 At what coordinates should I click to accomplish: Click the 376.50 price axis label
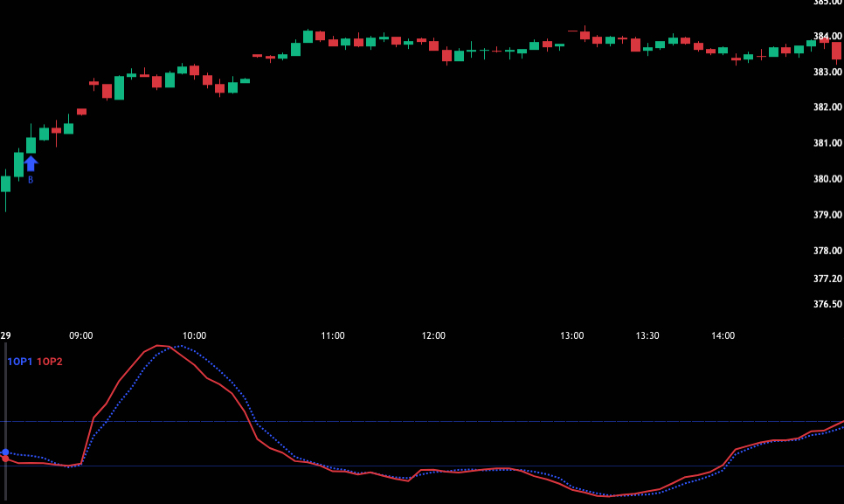pos(827,304)
